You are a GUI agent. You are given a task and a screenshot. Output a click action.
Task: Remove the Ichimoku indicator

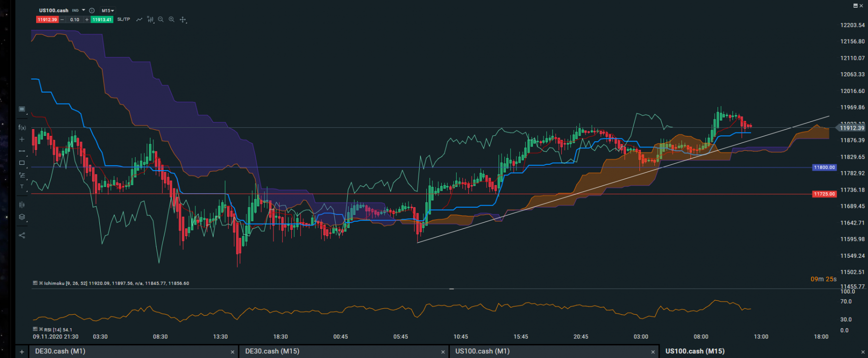coord(41,283)
